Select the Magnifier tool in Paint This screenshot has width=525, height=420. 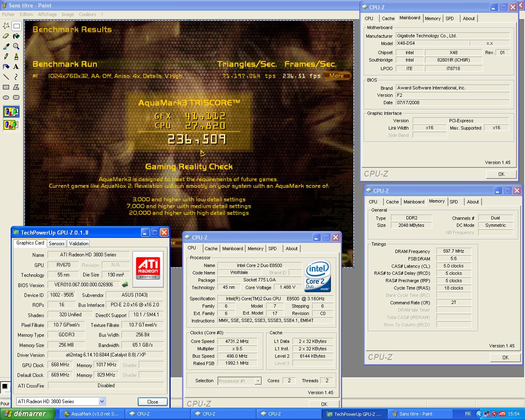(x=16, y=46)
